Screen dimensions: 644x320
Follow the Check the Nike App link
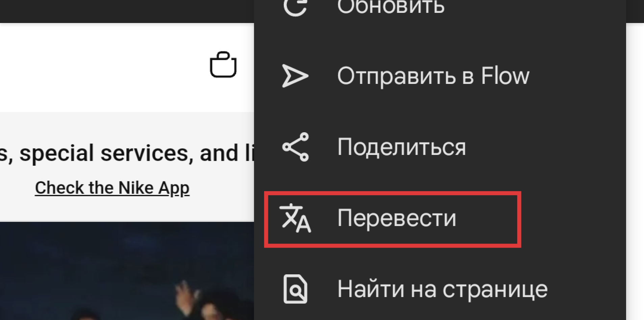pyautogui.click(x=112, y=188)
